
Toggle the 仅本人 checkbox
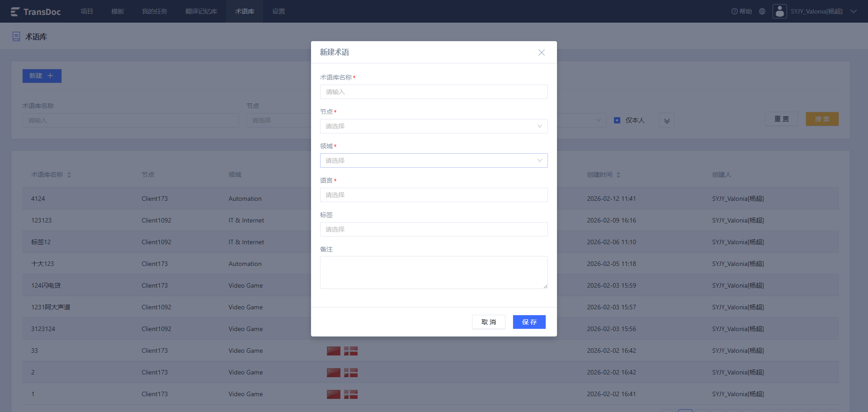coord(617,120)
